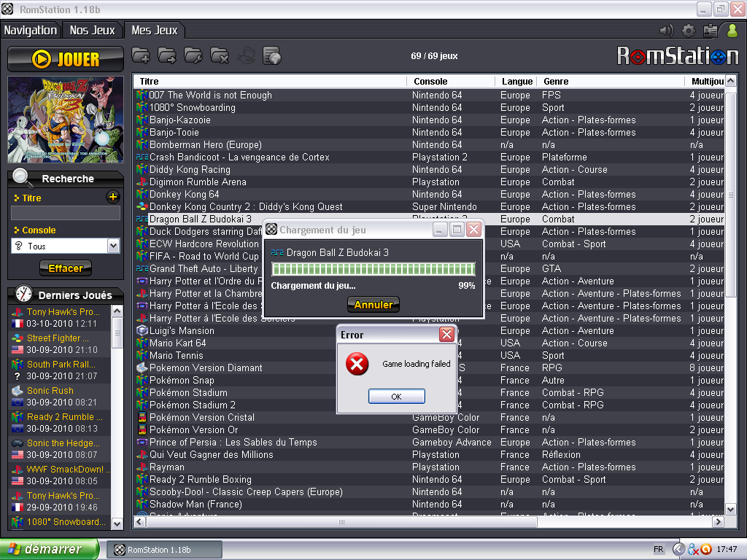Click the RomStation 1.18b taskbar button
Image resolution: width=747 pixels, height=560 pixels.
tap(164, 550)
